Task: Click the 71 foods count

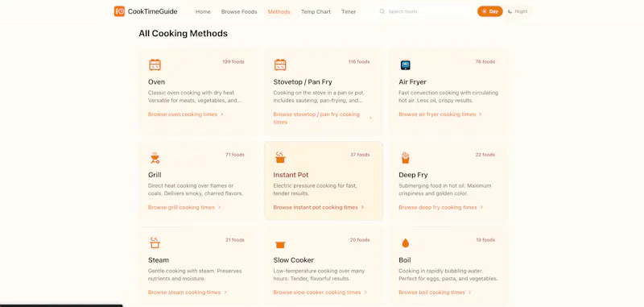Action: coord(235,155)
